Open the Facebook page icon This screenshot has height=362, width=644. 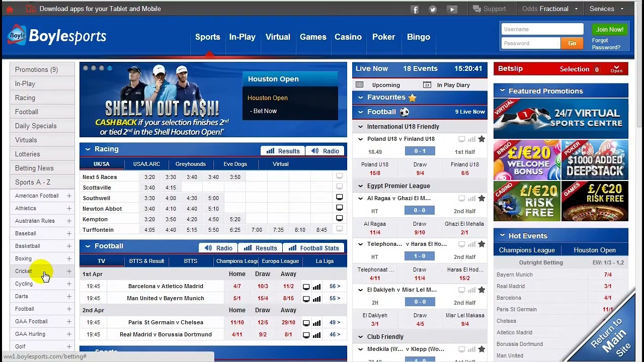[x=415, y=9]
